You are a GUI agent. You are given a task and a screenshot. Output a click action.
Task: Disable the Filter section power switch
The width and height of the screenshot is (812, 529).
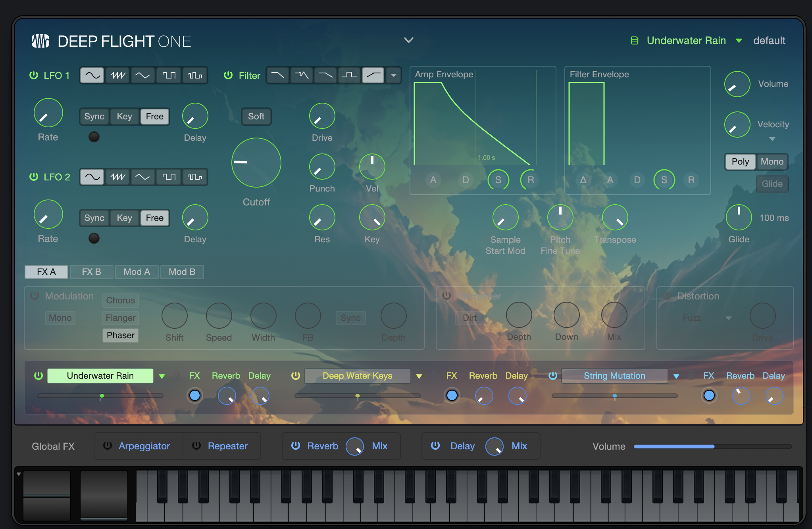(228, 75)
